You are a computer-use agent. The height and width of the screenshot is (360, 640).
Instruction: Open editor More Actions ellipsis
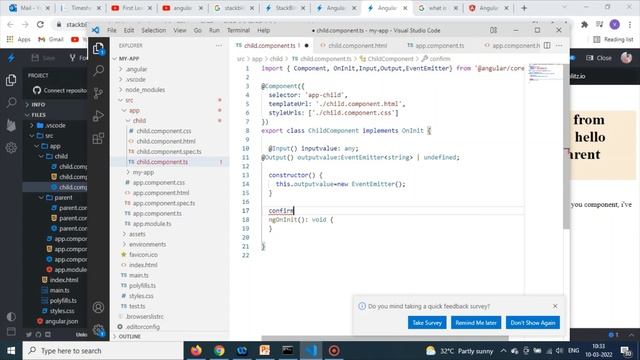point(559,45)
